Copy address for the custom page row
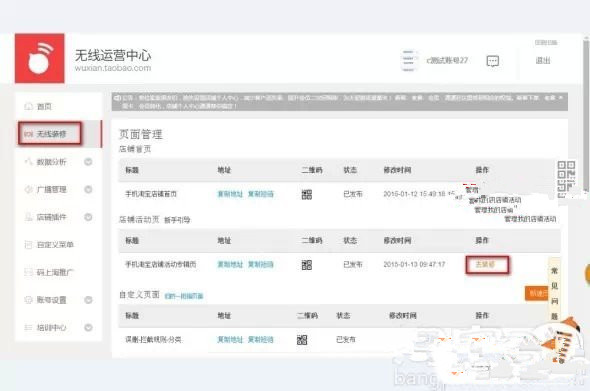This screenshot has width=590, height=391. point(230,339)
